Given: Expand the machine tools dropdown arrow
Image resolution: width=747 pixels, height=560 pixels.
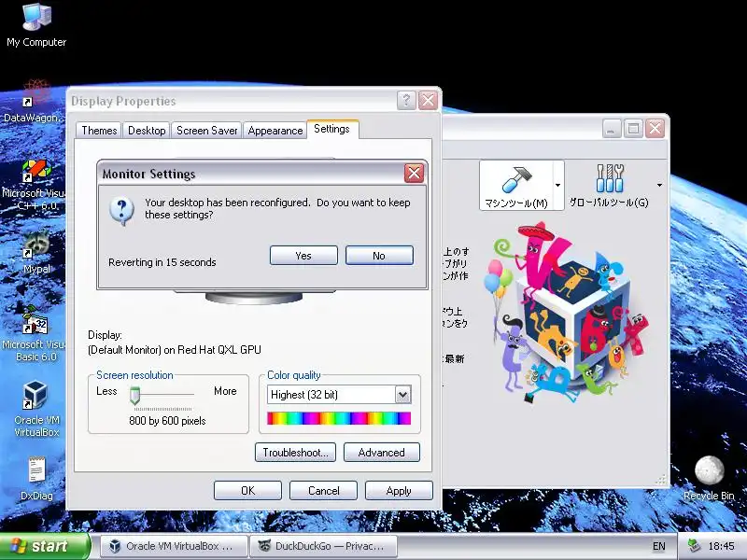Looking at the screenshot, I should click(557, 185).
